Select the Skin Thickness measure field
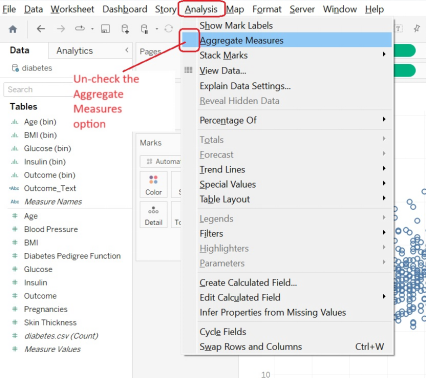Viewport: 426px width, 378px height. click(x=50, y=323)
